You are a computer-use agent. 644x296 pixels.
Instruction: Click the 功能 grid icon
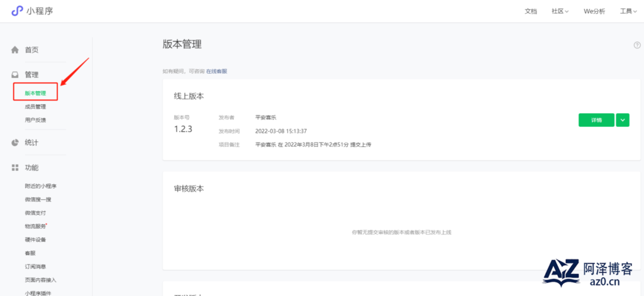click(15, 168)
